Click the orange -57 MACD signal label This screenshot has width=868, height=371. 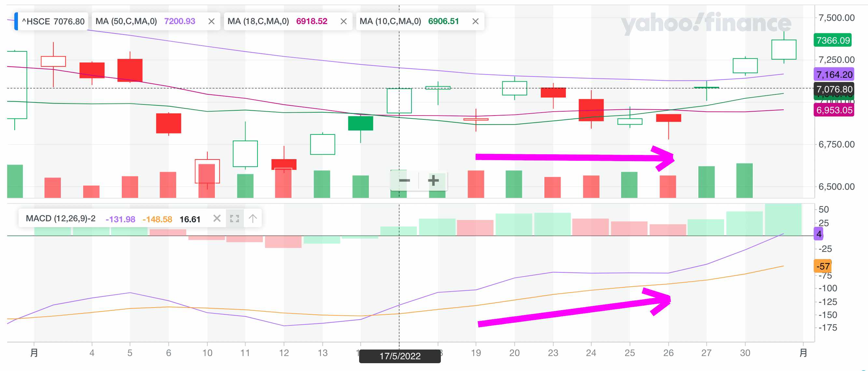[822, 266]
